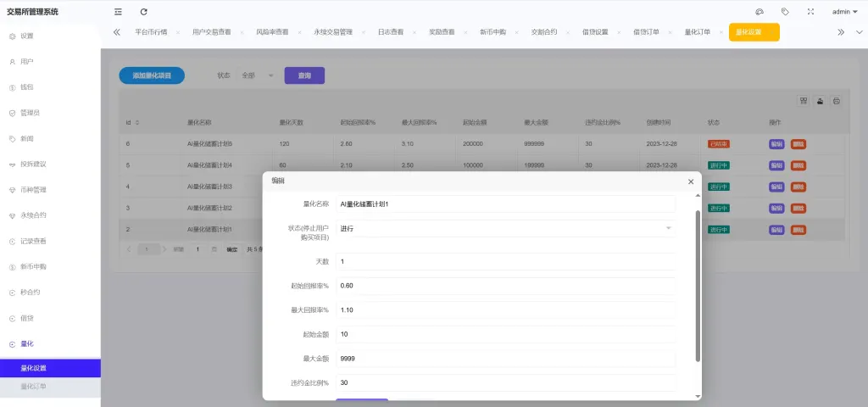Click the 起始回报率% input field
The width and height of the screenshot is (868, 407).
click(x=505, y=286)
